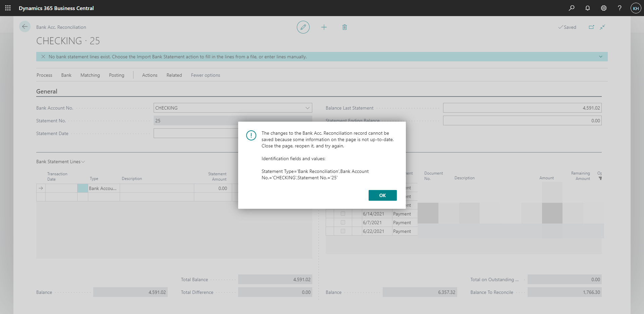
Task: Click the Statement Date input field
Action: (196, 133)
